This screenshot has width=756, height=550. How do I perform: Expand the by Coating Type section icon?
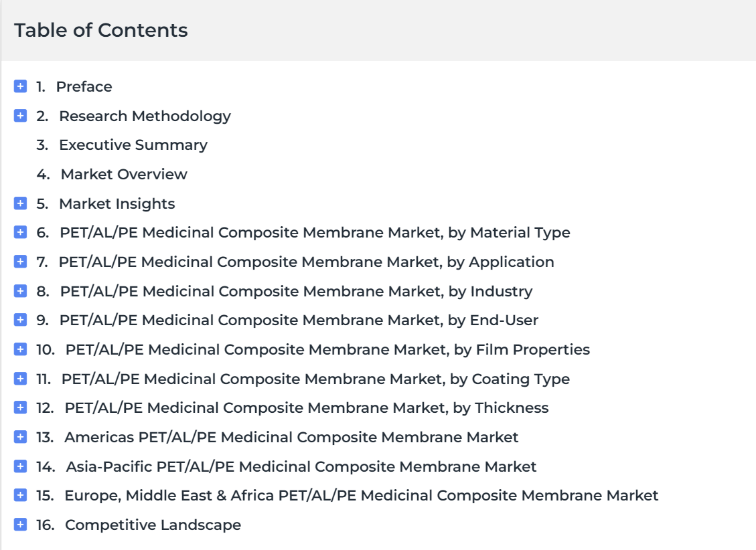(x=20, y=379)
